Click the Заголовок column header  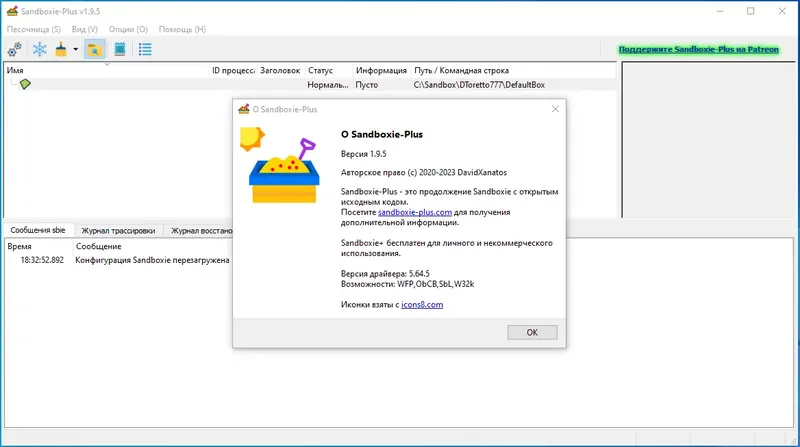pyautogui.click(x=280, y=70)
